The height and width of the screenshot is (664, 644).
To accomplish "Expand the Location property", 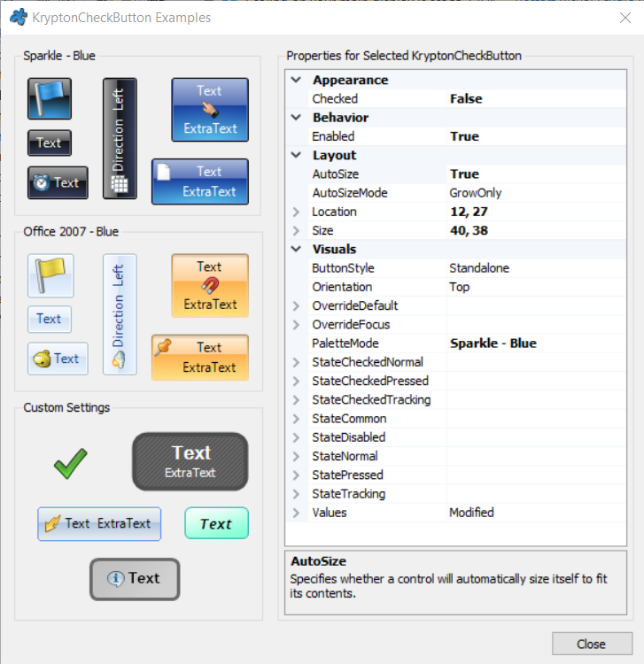I will point(296,212).
